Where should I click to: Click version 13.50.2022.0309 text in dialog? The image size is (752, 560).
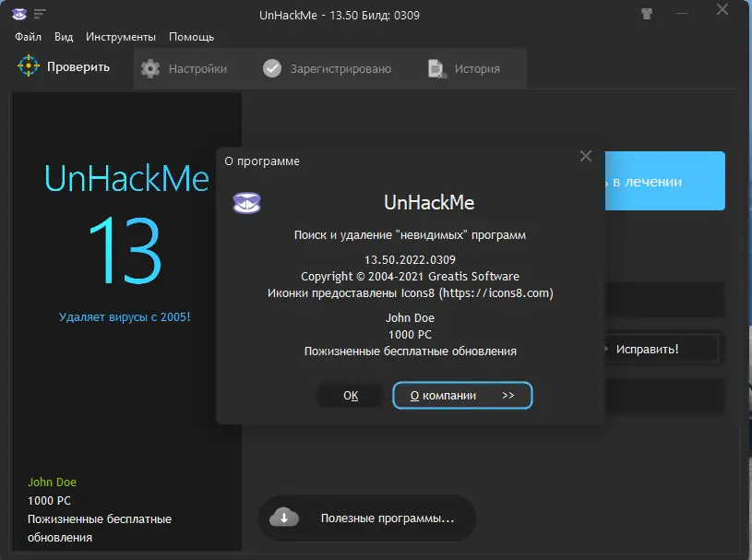coord(410,260)
